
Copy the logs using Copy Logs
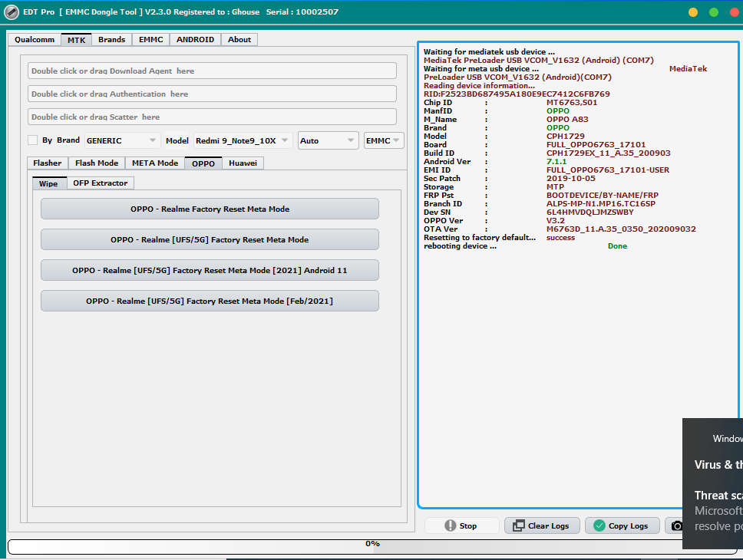pos(622,525)
